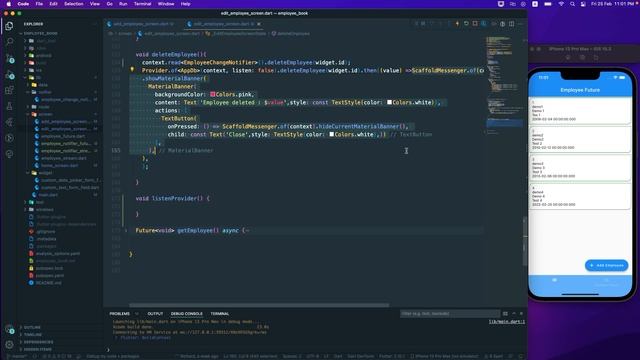640x360 pixels.
Task: Open the editor more actions ellipsis
Action: [520, 24]
